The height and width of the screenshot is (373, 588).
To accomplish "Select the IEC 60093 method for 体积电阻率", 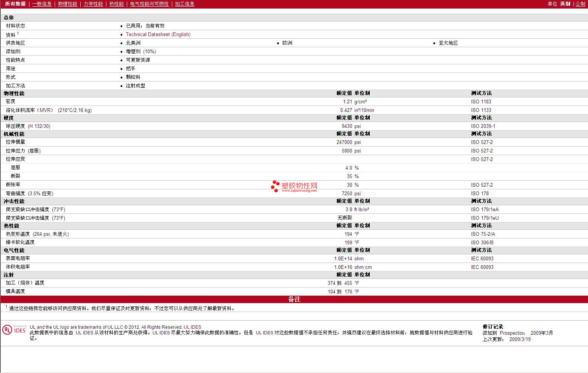I will (x=482, y=267).
